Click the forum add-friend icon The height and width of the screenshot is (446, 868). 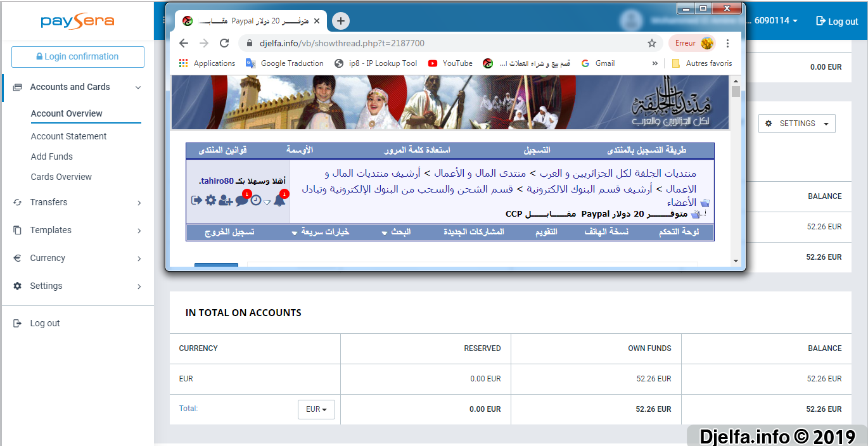226,200
